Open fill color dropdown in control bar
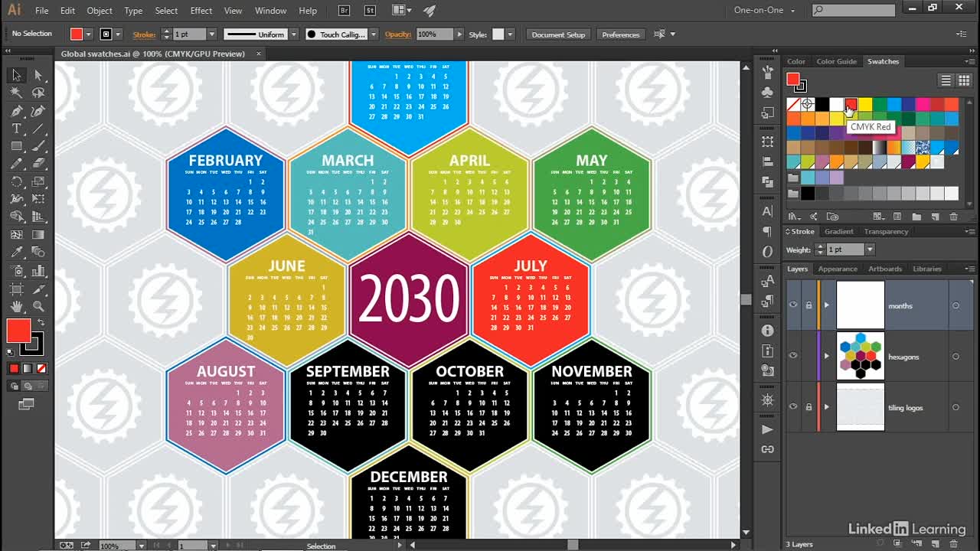 pyautogui.click(x=89, y=34)
